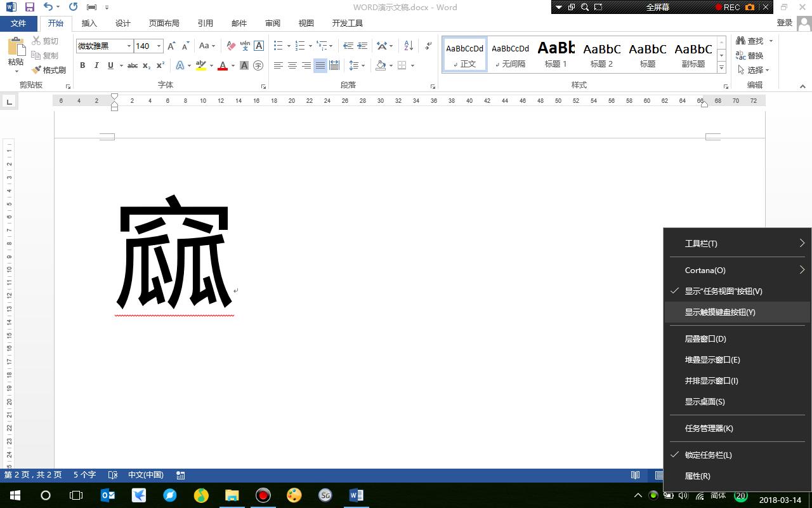Open 任务管理器 from the context menu
Screen dimensions: 812x508
(709, 428)
